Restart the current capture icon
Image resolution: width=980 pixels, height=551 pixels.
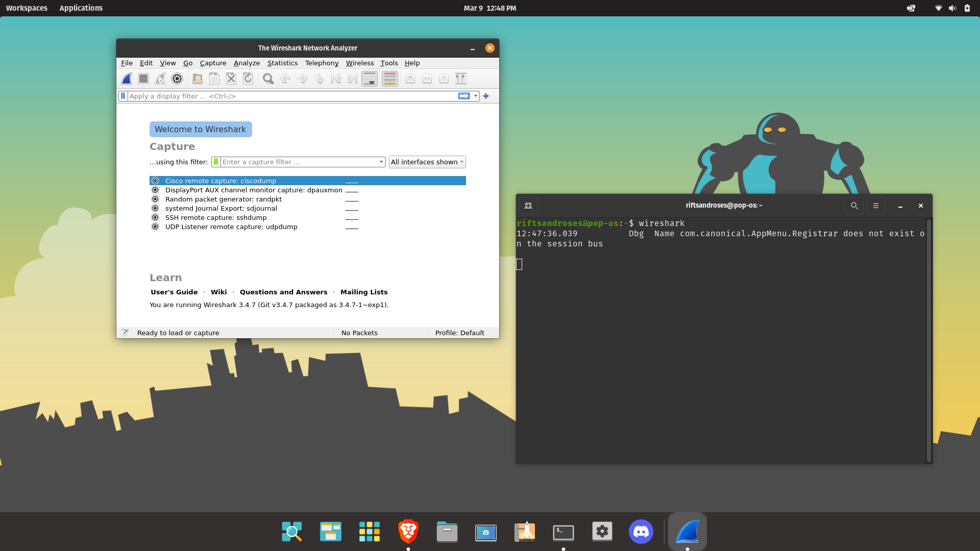coord(160,79)
